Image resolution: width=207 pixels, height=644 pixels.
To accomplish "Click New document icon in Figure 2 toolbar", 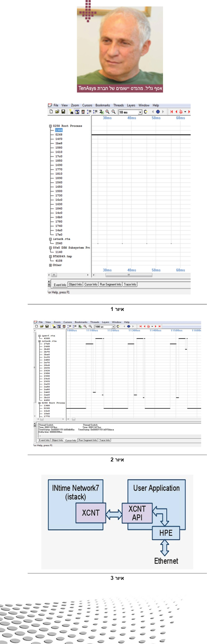I will point(36,326).
